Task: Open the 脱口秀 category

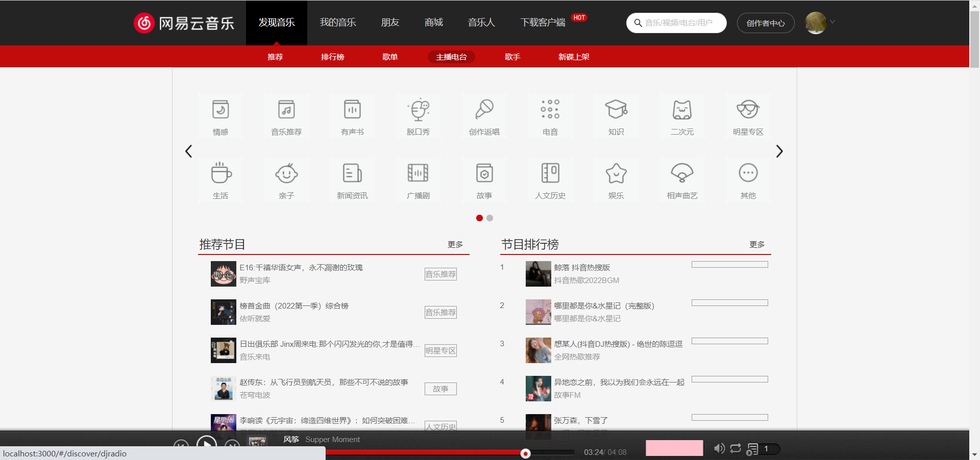Action: [418, 116]
